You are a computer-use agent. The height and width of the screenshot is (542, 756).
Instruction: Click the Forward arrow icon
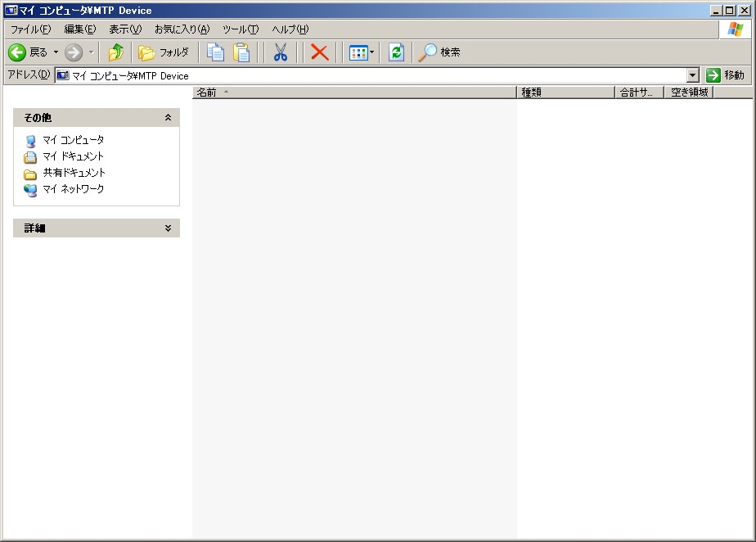coord(74,52)
